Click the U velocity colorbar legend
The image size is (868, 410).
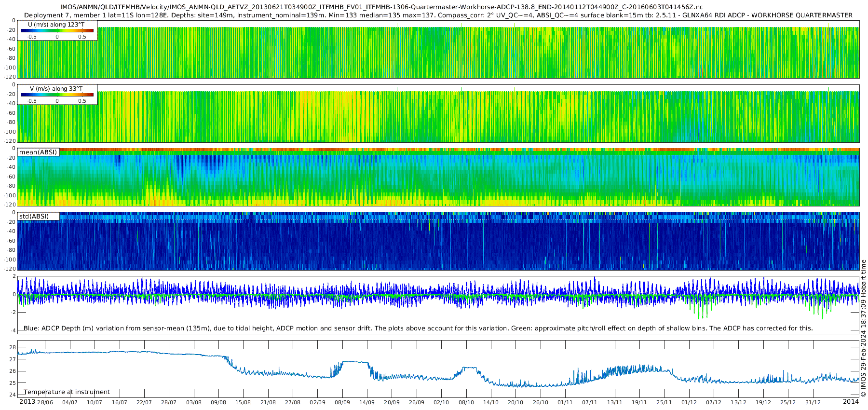[57, 30]
